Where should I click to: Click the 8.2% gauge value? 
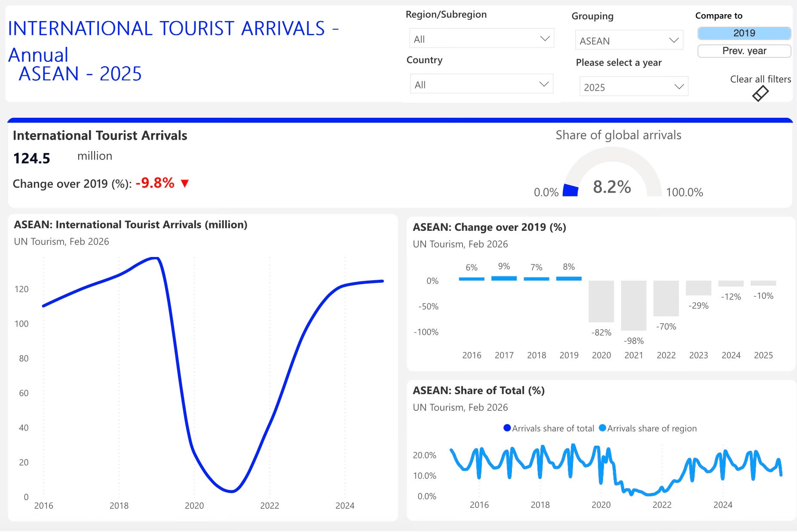[612, 187]
